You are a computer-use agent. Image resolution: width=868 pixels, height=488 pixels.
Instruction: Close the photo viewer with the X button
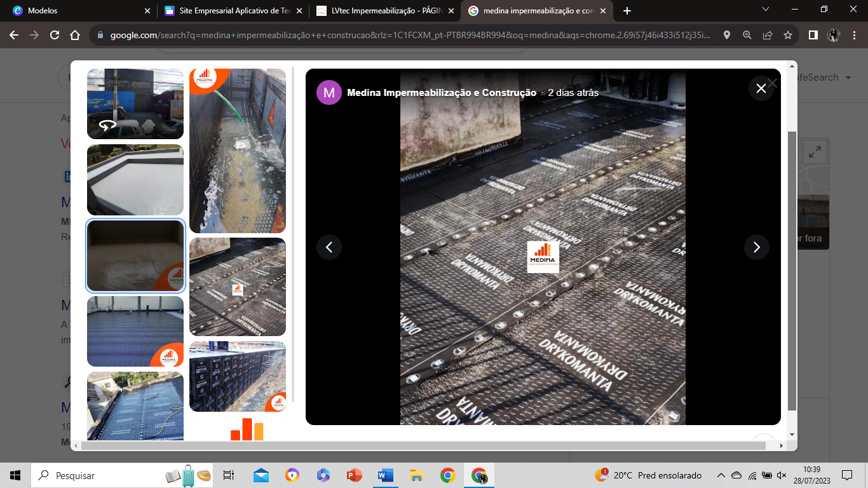[761, 88]
